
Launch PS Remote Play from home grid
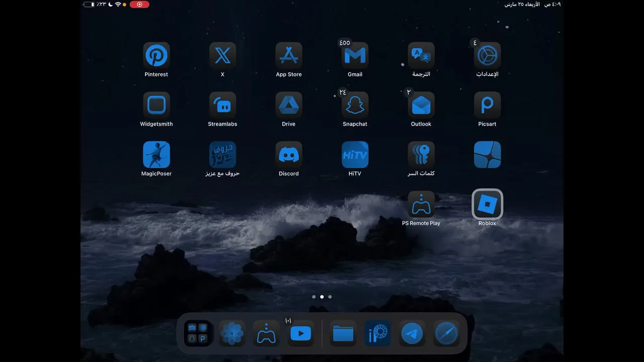[421, 204]
